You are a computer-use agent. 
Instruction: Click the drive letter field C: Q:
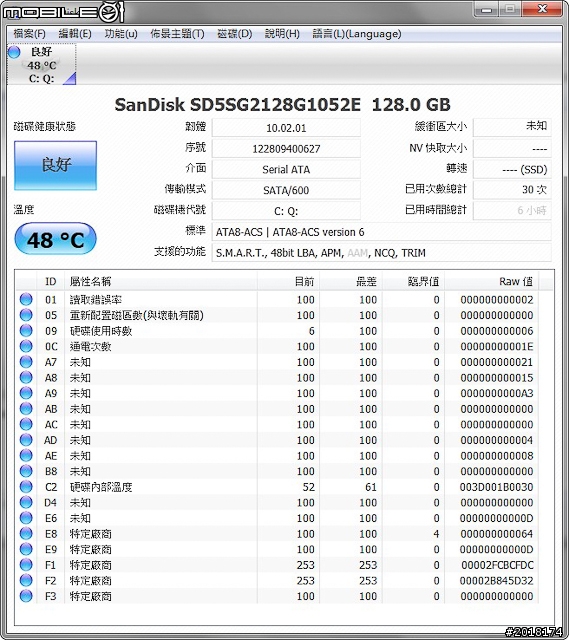(x=286, y=211)
